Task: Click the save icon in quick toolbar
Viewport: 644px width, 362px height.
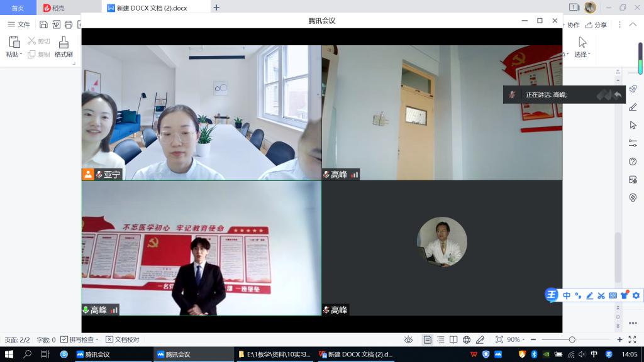Action: [43, 25]
